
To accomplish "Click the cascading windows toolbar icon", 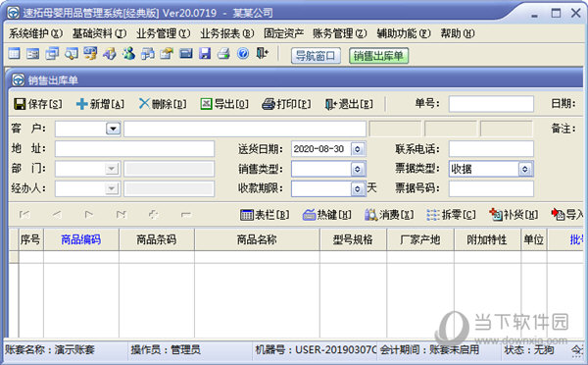I will point(52,54).
